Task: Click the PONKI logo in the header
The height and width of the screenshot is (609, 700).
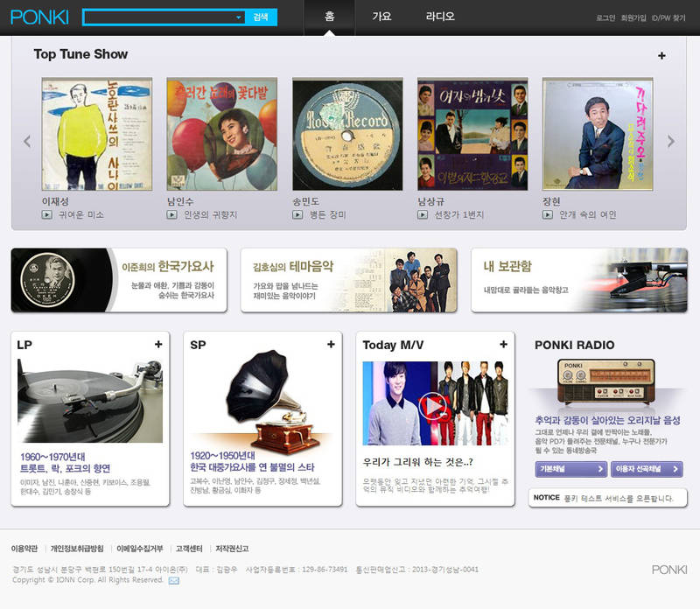Action: click(x=39, y=17)
